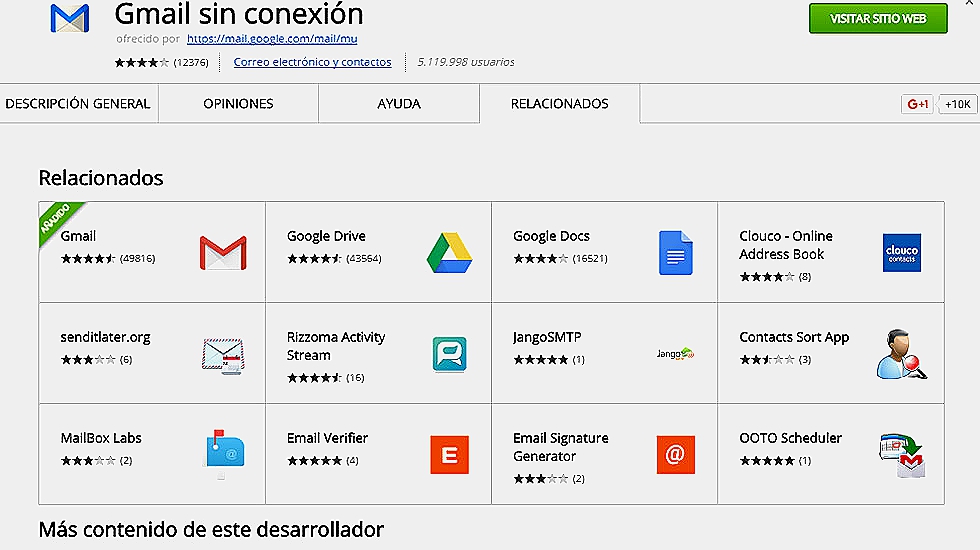This screenshot has width=980, height=550.
Task: Click "Más contenido de este desarrollador" heading
Action: click(211, 530)
